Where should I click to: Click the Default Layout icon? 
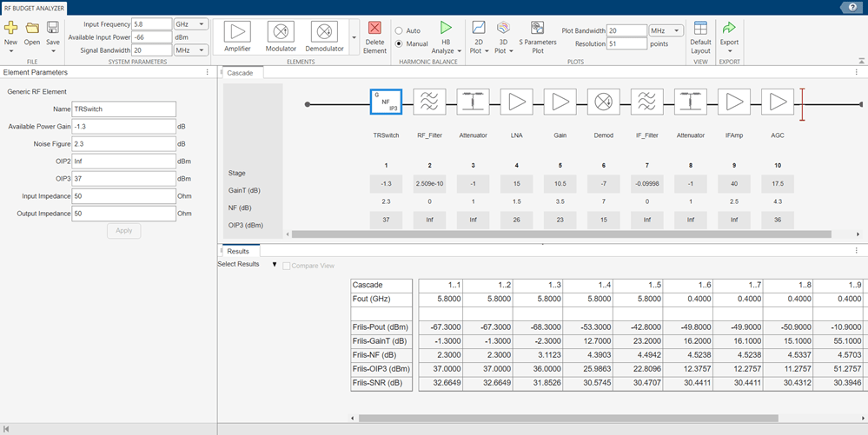click(700, 29)
